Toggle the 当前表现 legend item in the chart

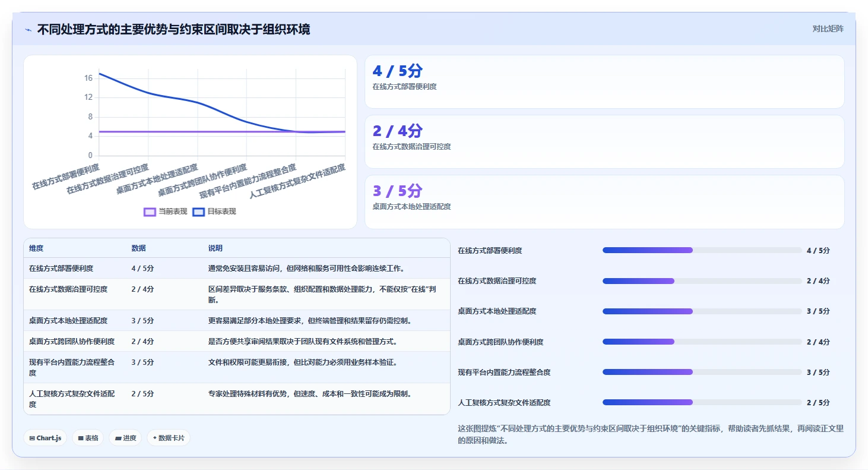(x=166, y=212)
